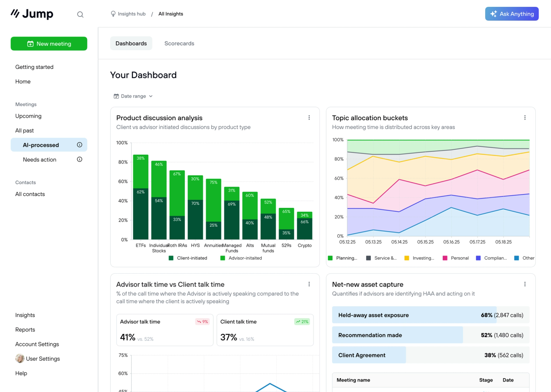
Task: Click the green Planning legend color swatch
Action: 330,258
